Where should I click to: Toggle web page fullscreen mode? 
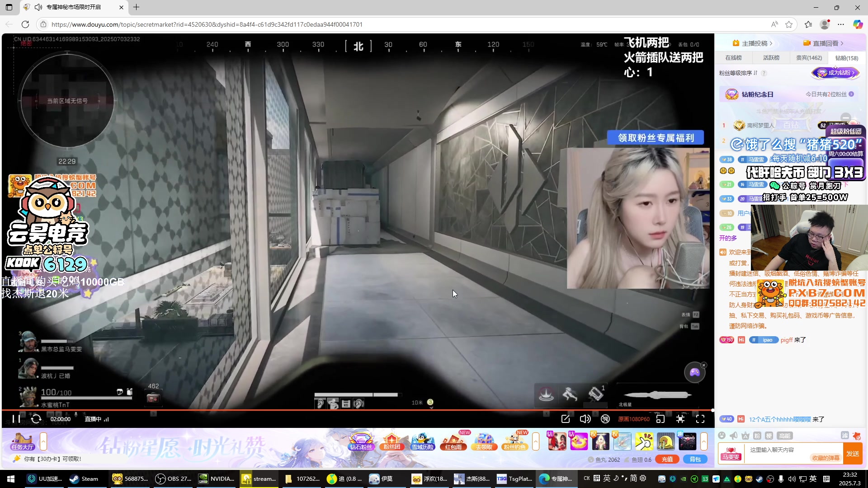click(x=680, y=419)
